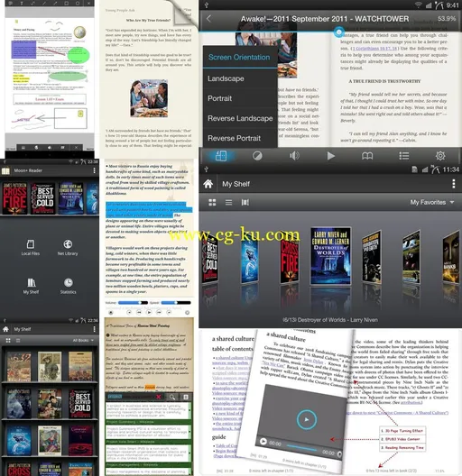
Task: Close the PDF annotation toolbar with X
Action: coord(88,3)
